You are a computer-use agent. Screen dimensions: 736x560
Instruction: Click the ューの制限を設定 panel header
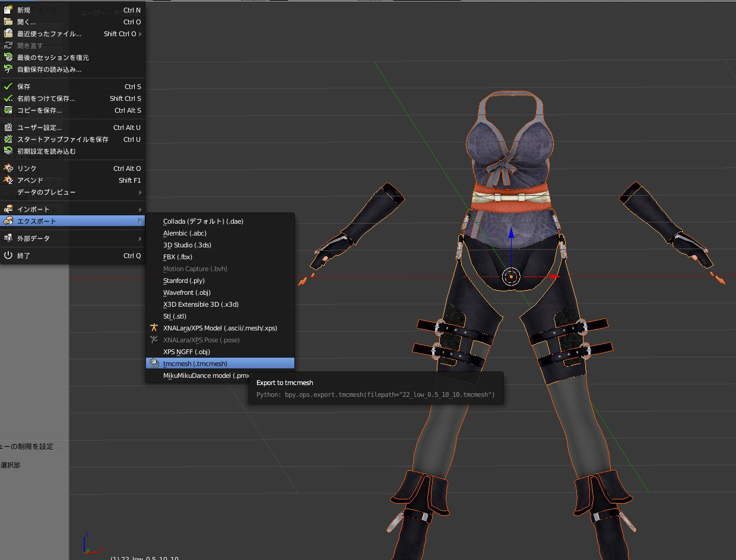point(32,447)
